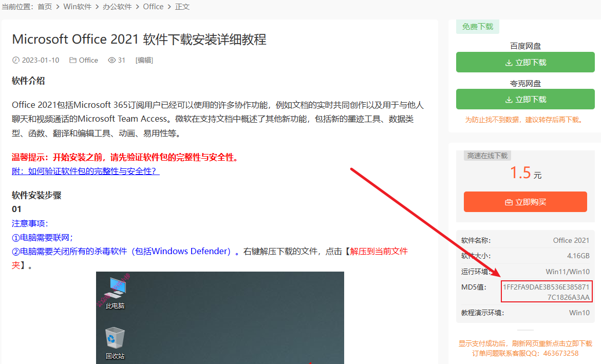
Task: Click the 显示支付成功后 payment notice
Action: coord(525,343)
